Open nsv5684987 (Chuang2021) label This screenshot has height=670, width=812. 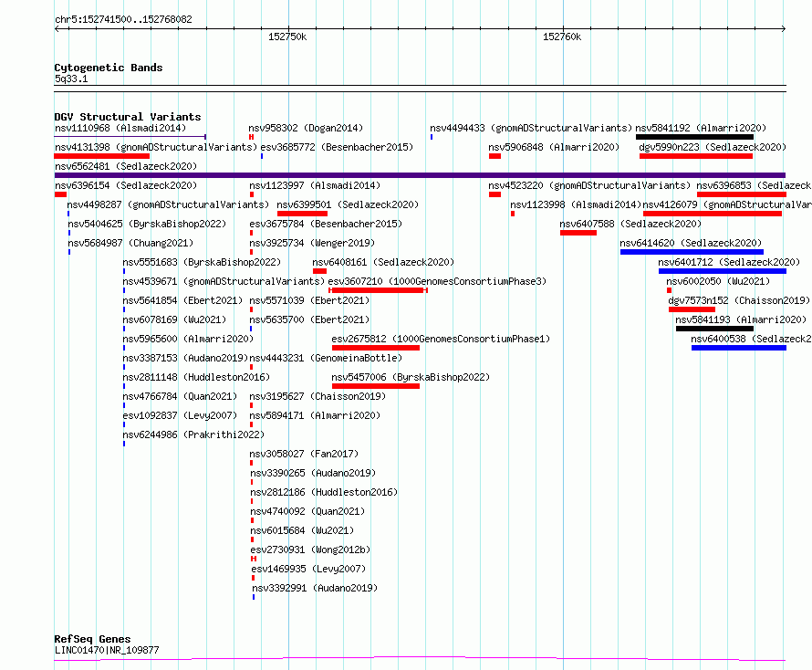point(130,243)
